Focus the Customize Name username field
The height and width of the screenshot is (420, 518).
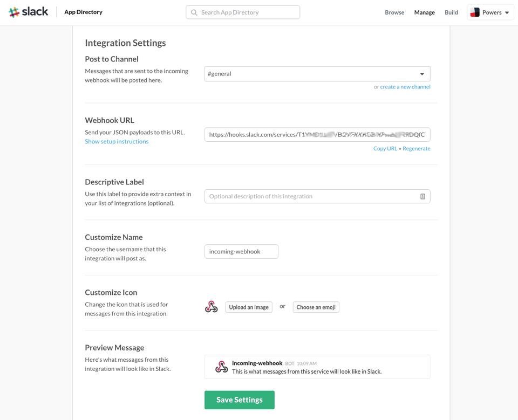coord(241,251)
